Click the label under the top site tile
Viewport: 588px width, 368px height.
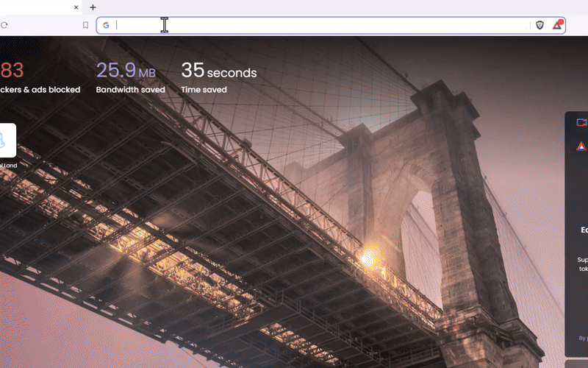[7, 166]
